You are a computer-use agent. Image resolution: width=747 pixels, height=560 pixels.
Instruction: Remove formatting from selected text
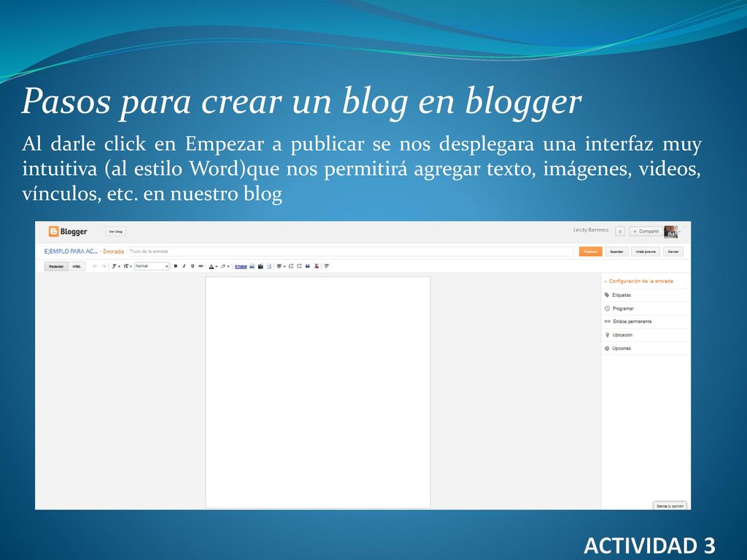click(317, 266)
